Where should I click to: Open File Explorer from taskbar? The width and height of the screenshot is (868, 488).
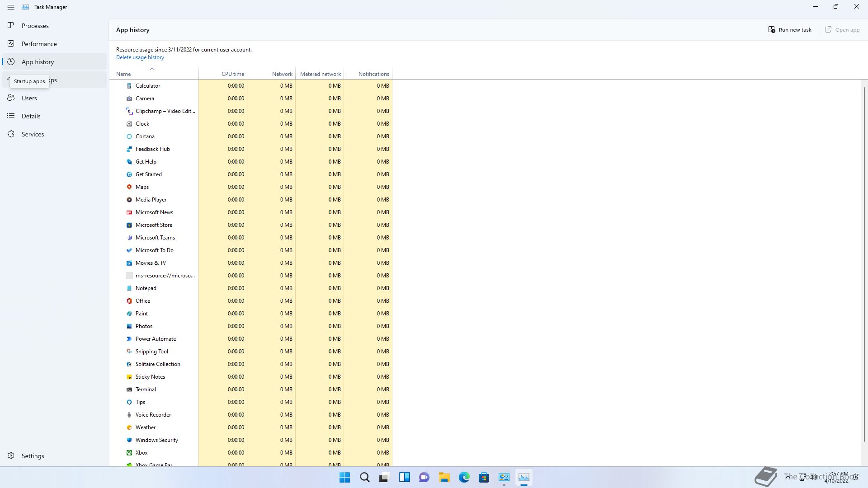pyautogui.click(x=444, y=477)
